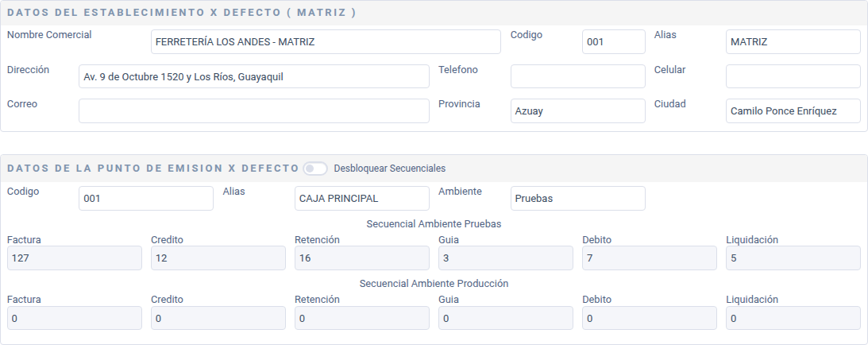868x345 pixels.
Task: Click the Pruebas Guia sequential field 3
Action: (505, 258)
